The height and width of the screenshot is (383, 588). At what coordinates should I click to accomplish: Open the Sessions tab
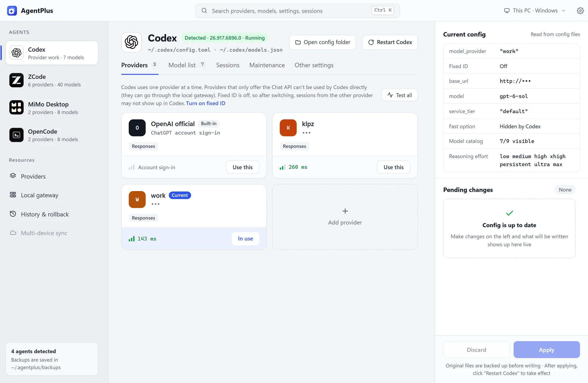pyautogui.click(x=228, y=65)
